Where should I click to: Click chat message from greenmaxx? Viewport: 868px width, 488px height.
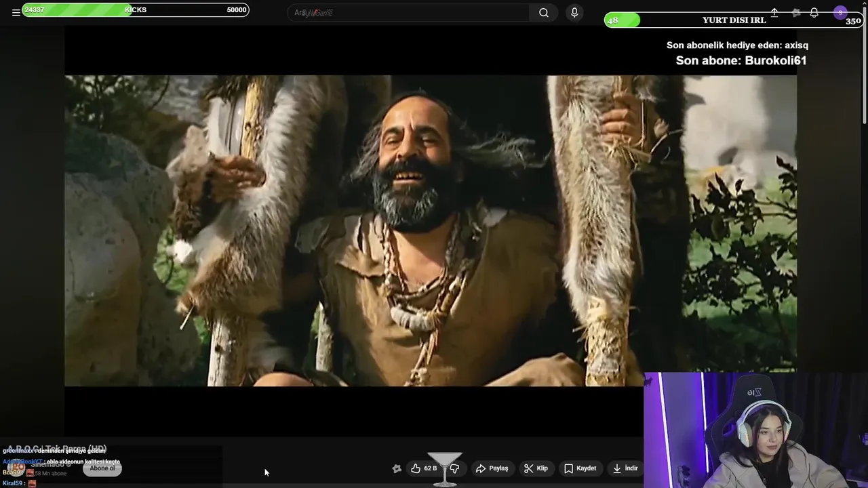click(54, 451)
